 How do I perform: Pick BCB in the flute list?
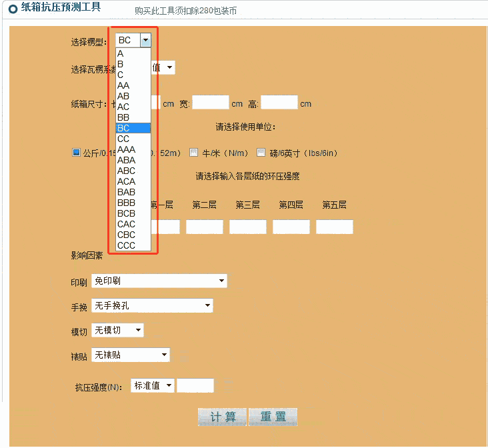pos(126,213)
